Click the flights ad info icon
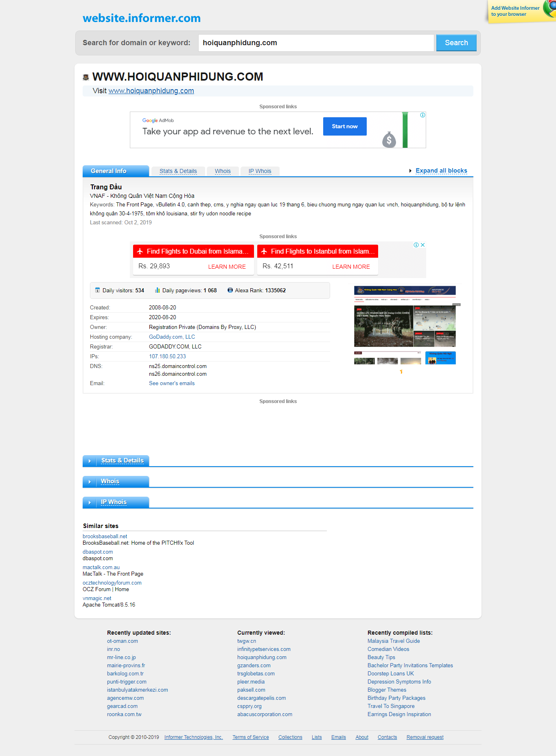This screenshot has height=756, width=556. (416, 245)
